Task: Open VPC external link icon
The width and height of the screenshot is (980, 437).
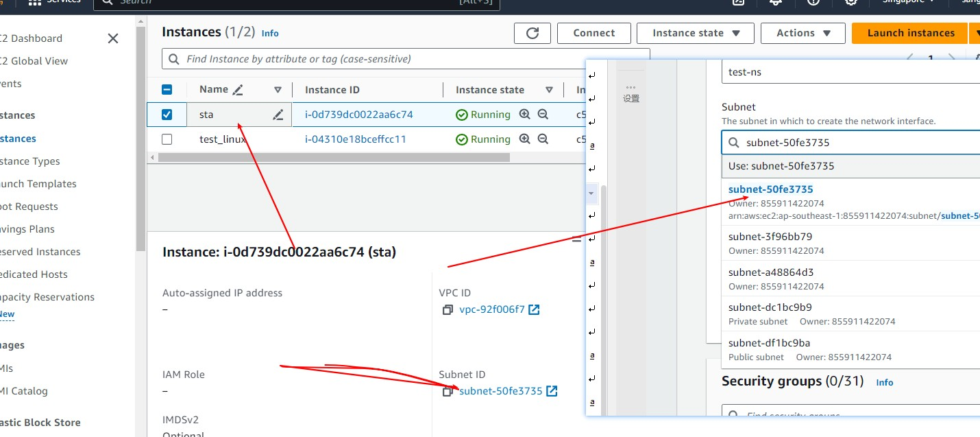Action: [534, 309]
